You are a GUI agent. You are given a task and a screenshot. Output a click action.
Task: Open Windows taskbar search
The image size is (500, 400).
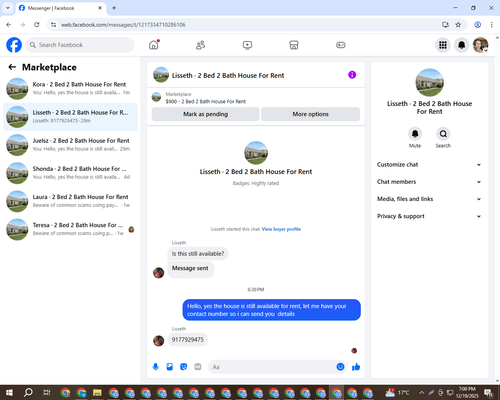[x=28, y=392]
